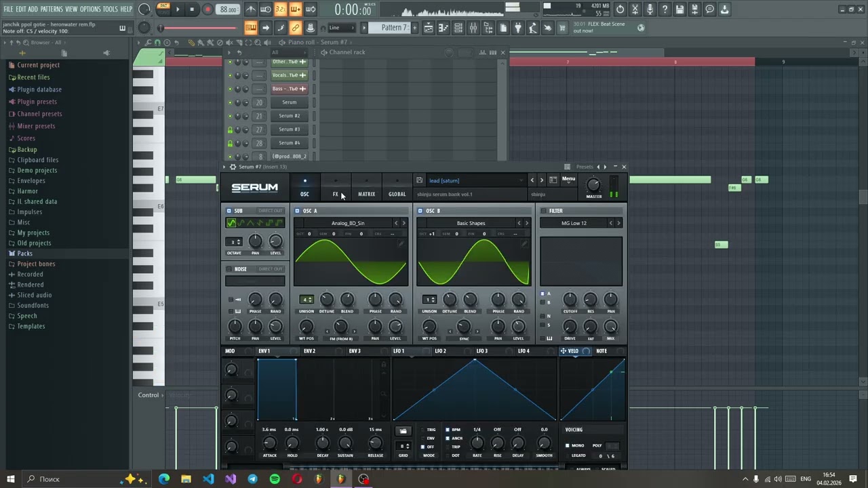This screenshot has height=488, width=868.
Task: Select next filter type after MG Low 12
Action: [618, 223]
